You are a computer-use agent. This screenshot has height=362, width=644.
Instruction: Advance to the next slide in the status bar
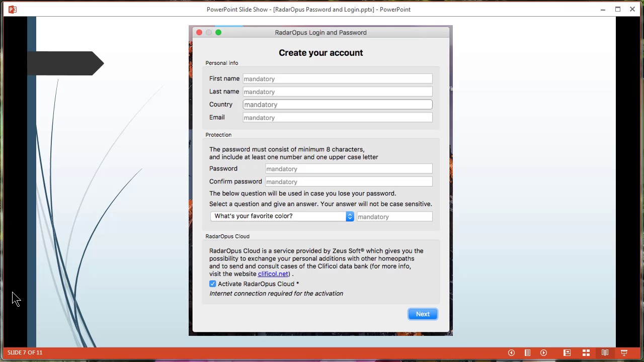pos(543,353)
